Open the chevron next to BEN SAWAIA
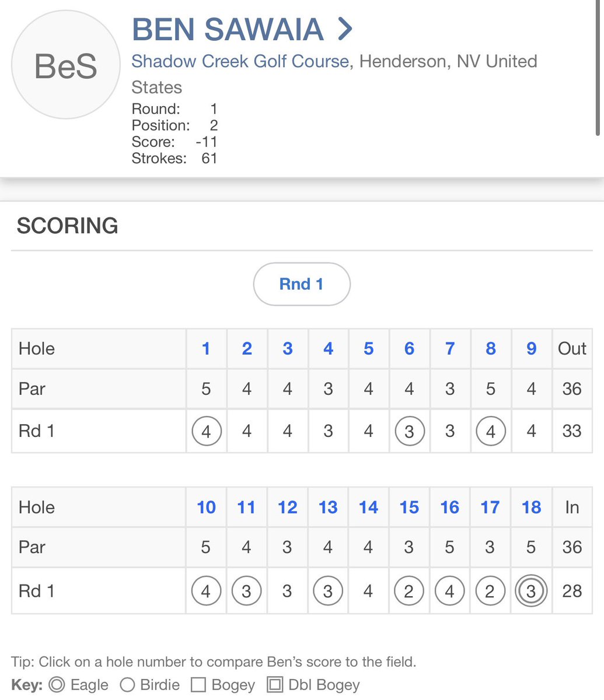 [345, 29]
